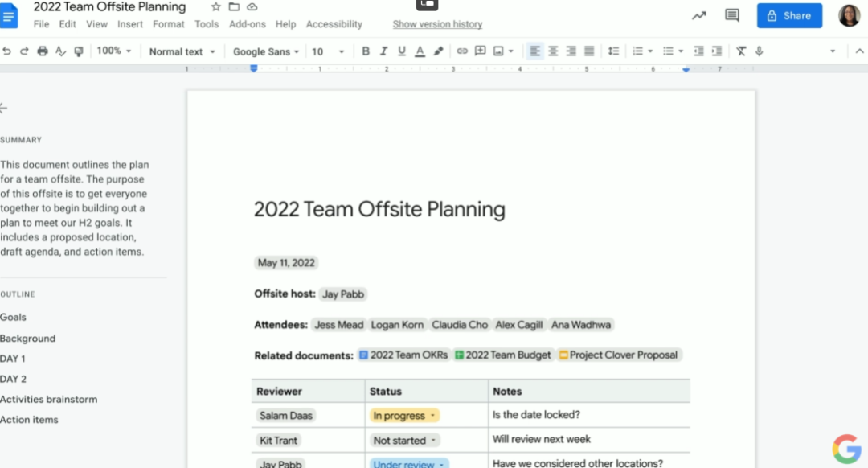Expand the insert image dropdown arrow

coord(511,51)
